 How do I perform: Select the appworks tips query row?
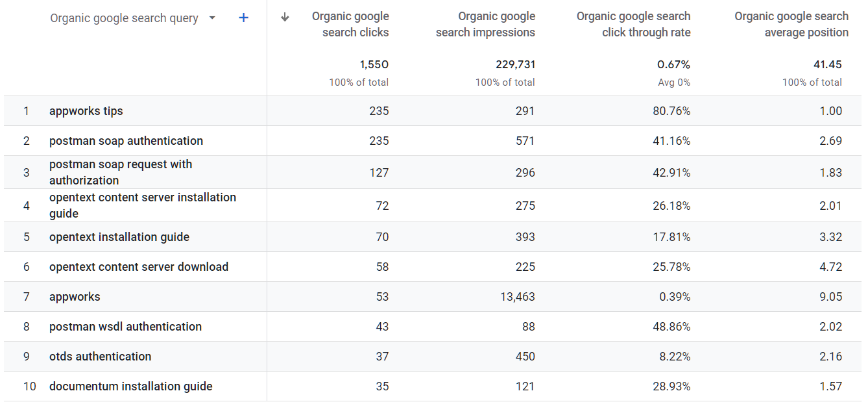point(433,111)
